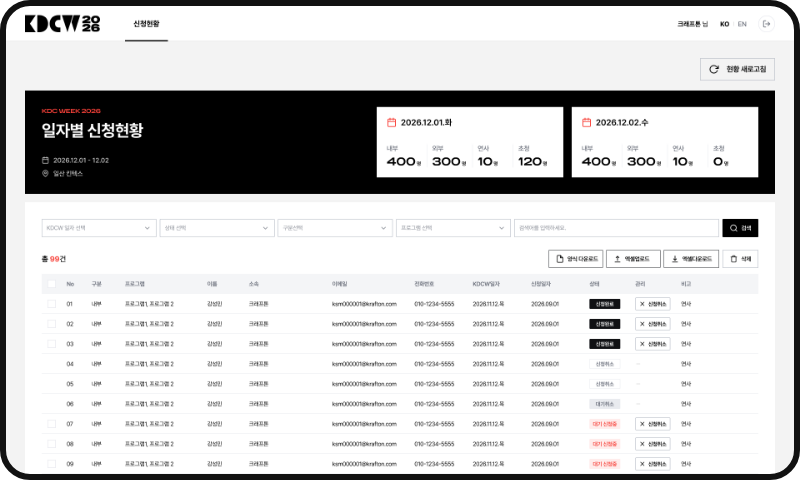The height and width of the screenshot is (480, 800).
Task: Click the search keyword input field
Action: click(616, 228)
